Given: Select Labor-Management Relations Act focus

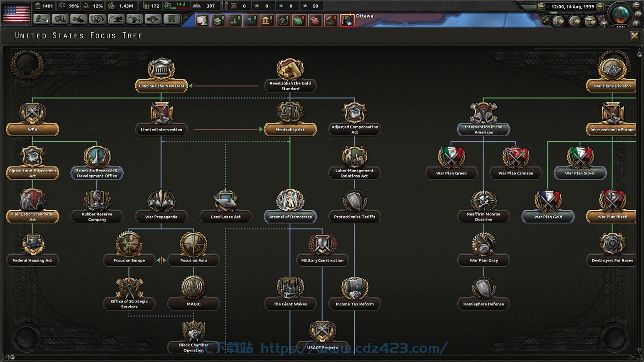Looking at the screenshot, I should coord(355,162).
